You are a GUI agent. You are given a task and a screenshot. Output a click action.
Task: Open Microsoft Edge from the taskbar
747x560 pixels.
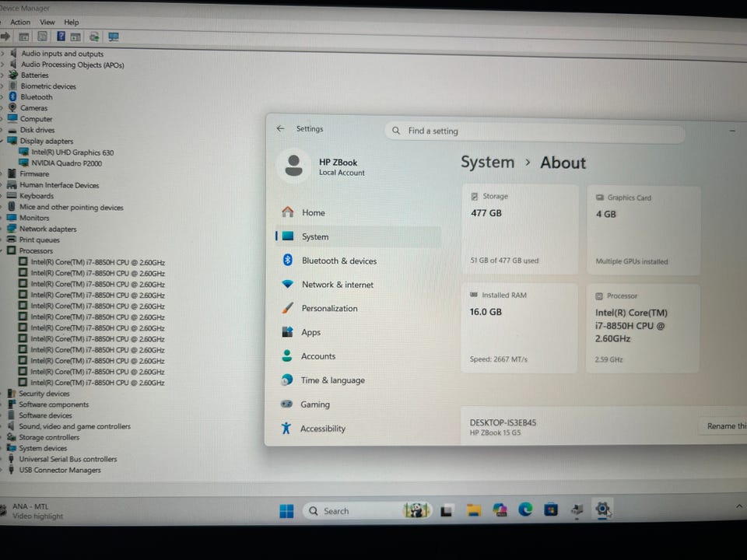coord(525,509)
